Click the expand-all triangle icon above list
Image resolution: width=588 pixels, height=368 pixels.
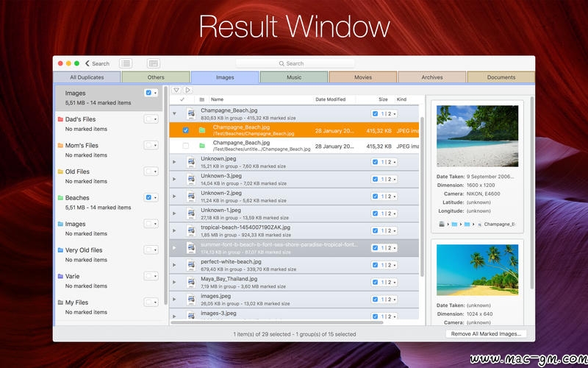coord(188,90)
